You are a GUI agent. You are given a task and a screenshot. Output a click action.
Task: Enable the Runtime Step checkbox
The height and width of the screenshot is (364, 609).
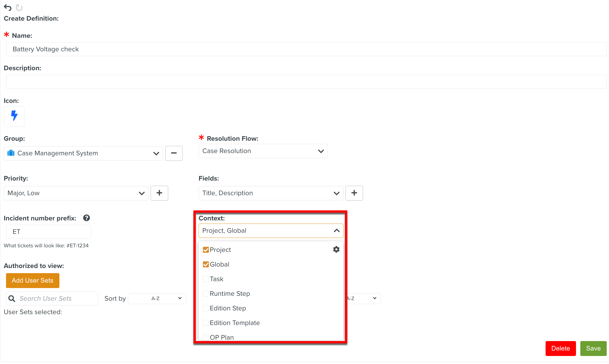206,293
